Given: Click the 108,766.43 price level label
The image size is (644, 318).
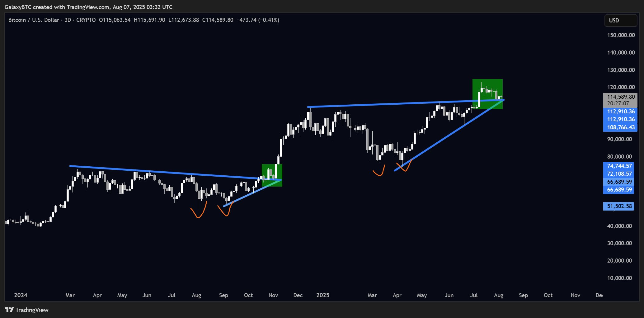Looking at the screenshot, I should 620,127.
